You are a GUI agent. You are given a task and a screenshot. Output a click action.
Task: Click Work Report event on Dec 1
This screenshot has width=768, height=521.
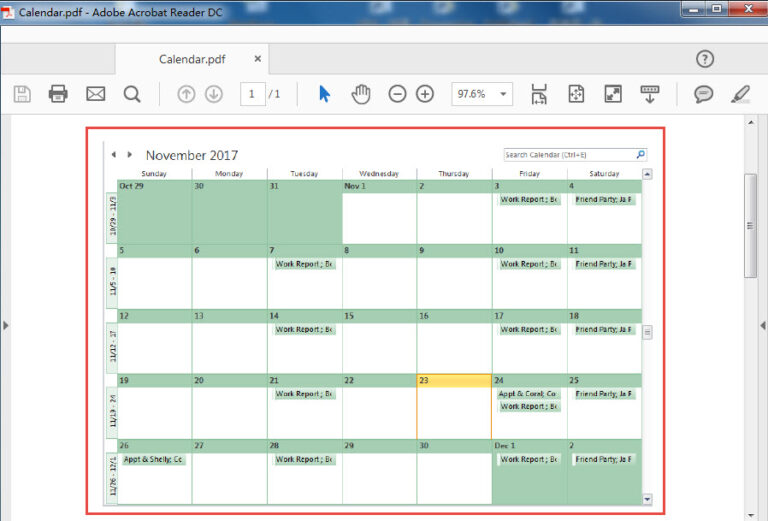click(x=529, y=459)
